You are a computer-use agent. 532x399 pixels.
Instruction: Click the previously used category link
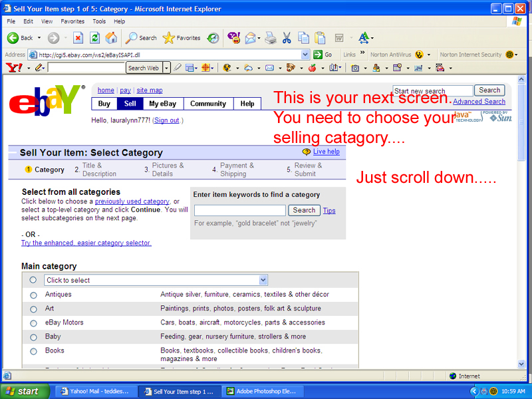click(x=132, y=201)
